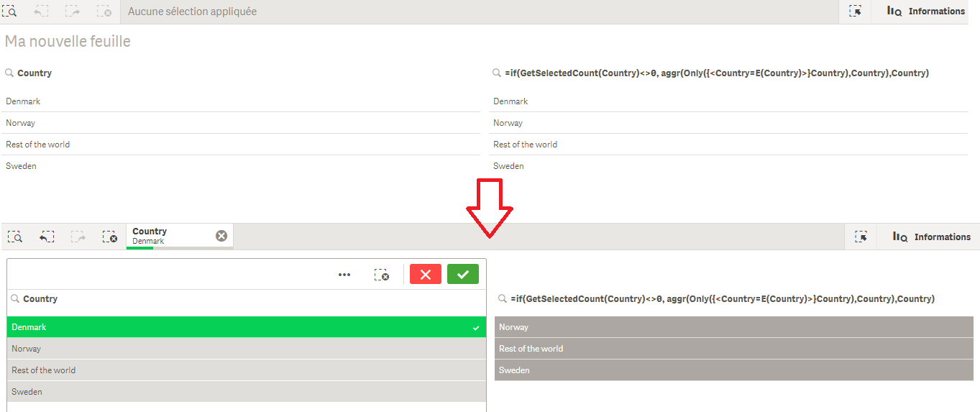980x412 pixels.
Task: Click clear all selections icon beside 'Aucune sélection appliquée'
Action: tap(104, 12)
